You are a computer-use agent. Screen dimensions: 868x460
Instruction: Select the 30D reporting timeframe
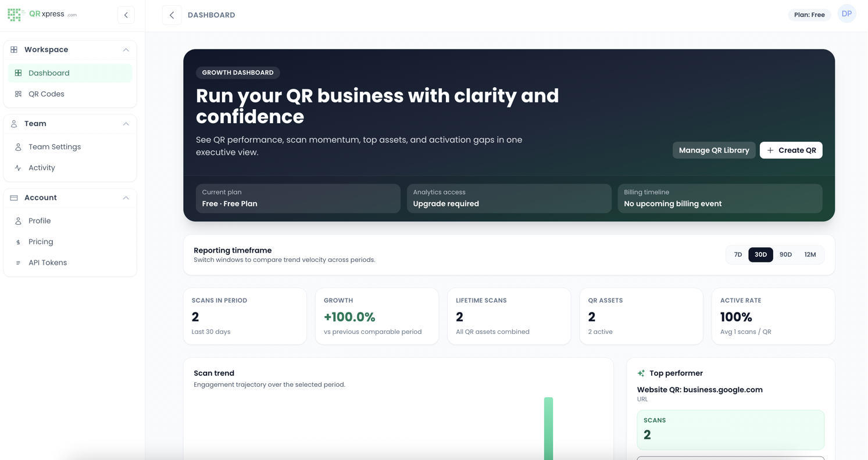[x=760, y=255]
